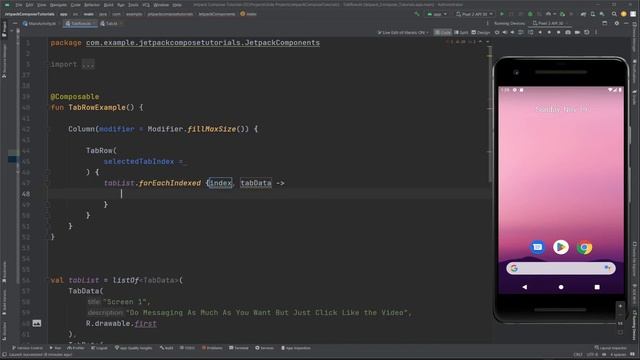
Task: Open the Edit menu
Action: coord(29,5)
